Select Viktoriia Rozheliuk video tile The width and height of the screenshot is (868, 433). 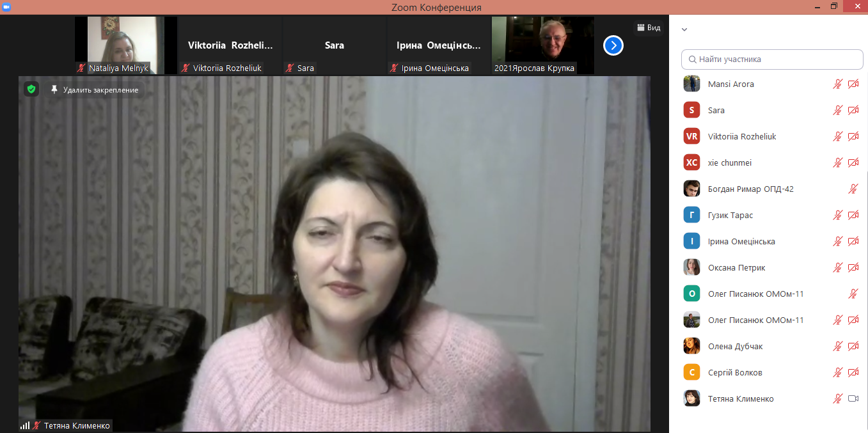click(230, 45)
